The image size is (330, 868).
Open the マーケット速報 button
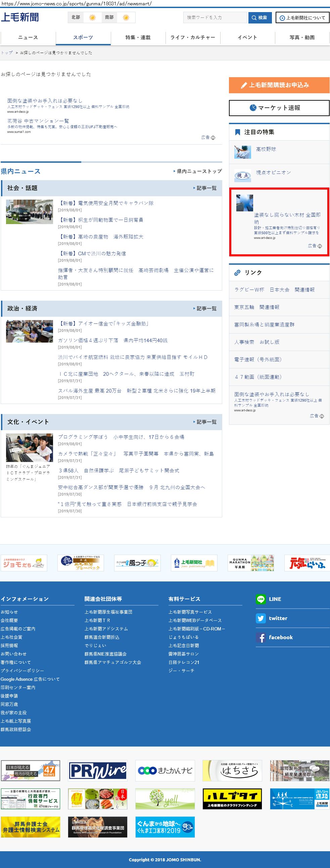[x=279, y=108]
